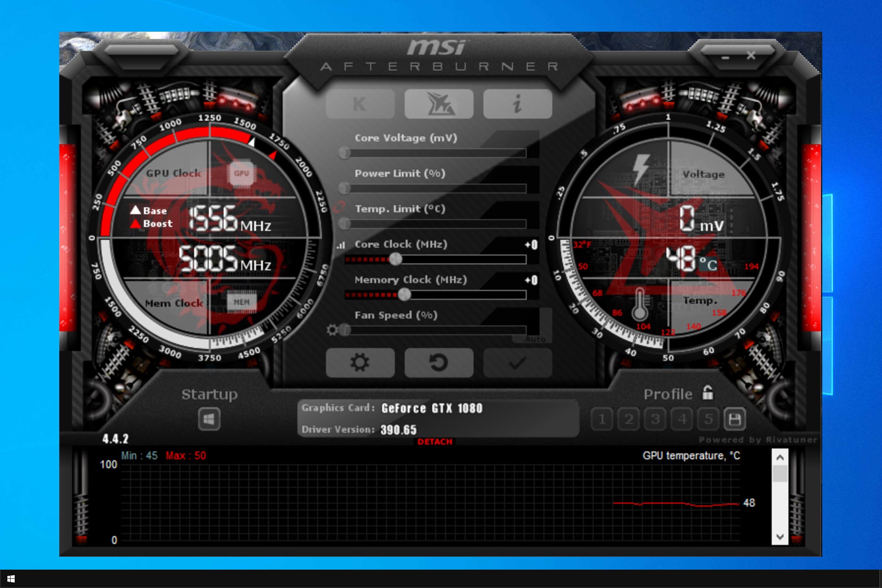Open the Kombustor K button
The width and height of the screenshot is (882, 588).
point(360,104)
